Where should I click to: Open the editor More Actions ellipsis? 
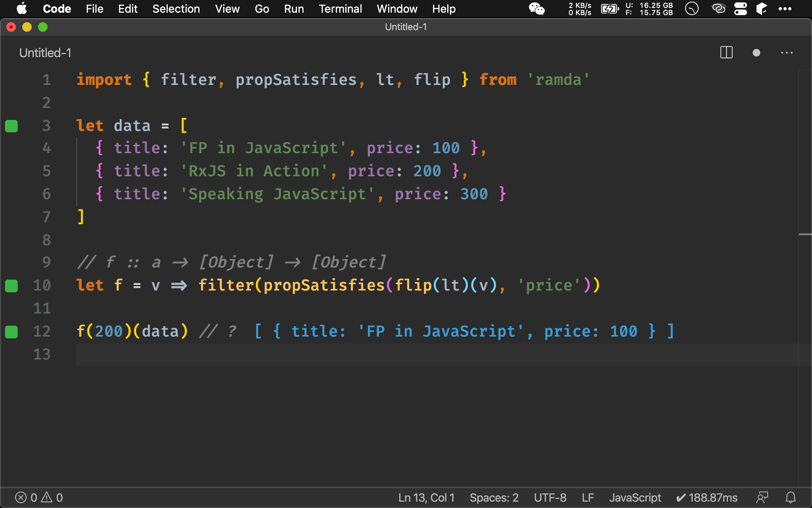point(787,52)
